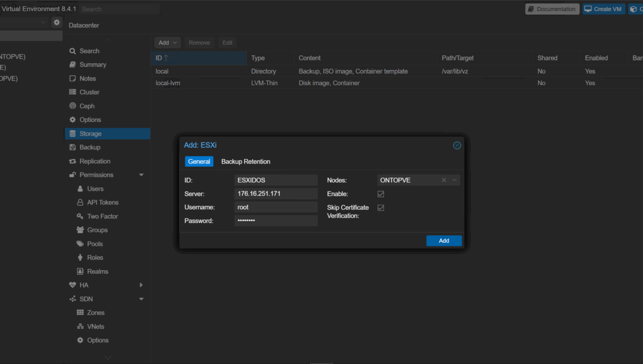Close the Add: ESXi dialog
This screenshot has width=643, height=364.
coord(457,145)
